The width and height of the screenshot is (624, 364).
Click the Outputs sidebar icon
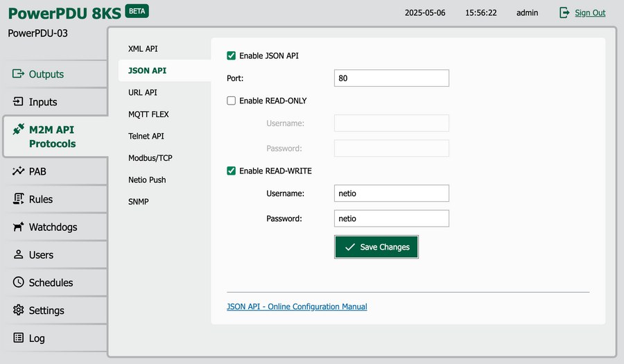coord(18,73)
